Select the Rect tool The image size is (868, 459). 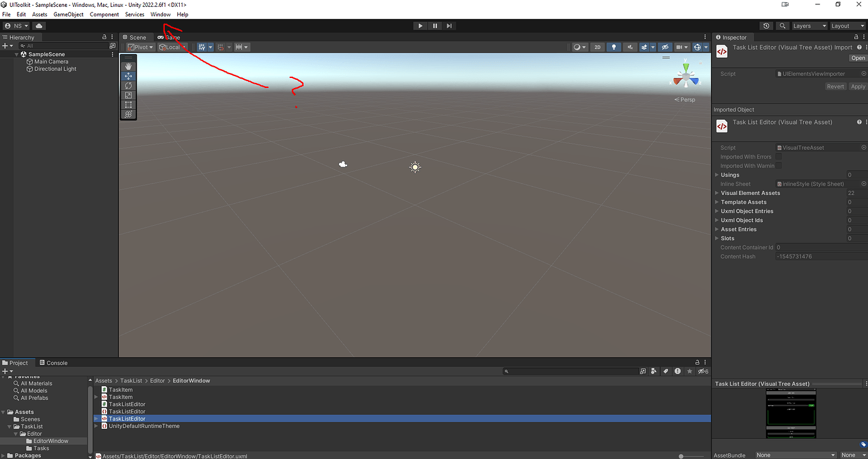tap(128, 104)
